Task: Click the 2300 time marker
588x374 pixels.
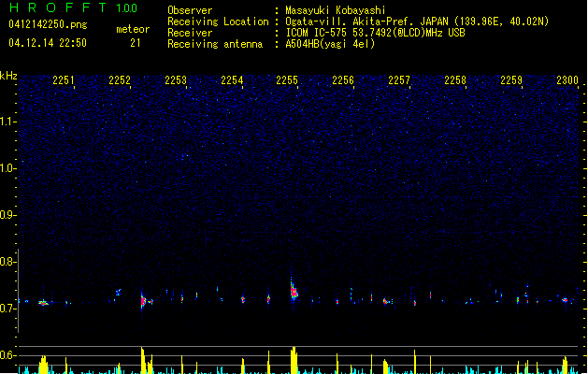Action: (x=567, y=80)
